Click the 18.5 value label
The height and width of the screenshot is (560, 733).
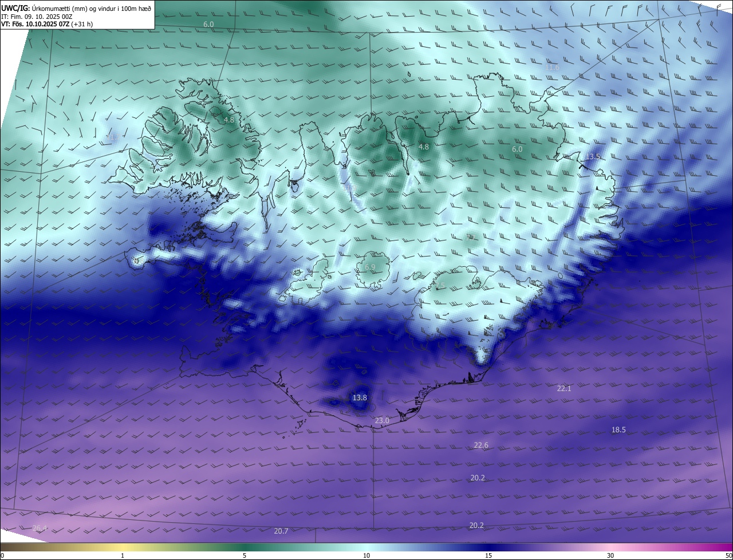[618, 429]
